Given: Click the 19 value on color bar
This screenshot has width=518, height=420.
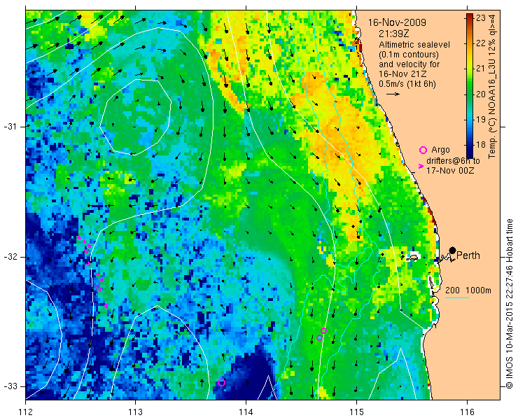Looking at the screenshot, I should point(481,119).
